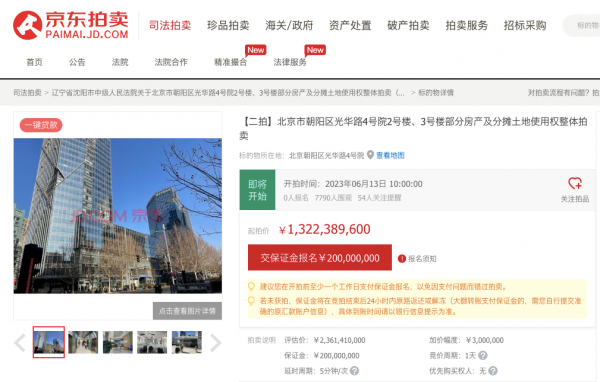The height and width of the screenshot is (382, 600).
Task: Click the help icon next to 竞价周期
Action: [x=483, y=356]
